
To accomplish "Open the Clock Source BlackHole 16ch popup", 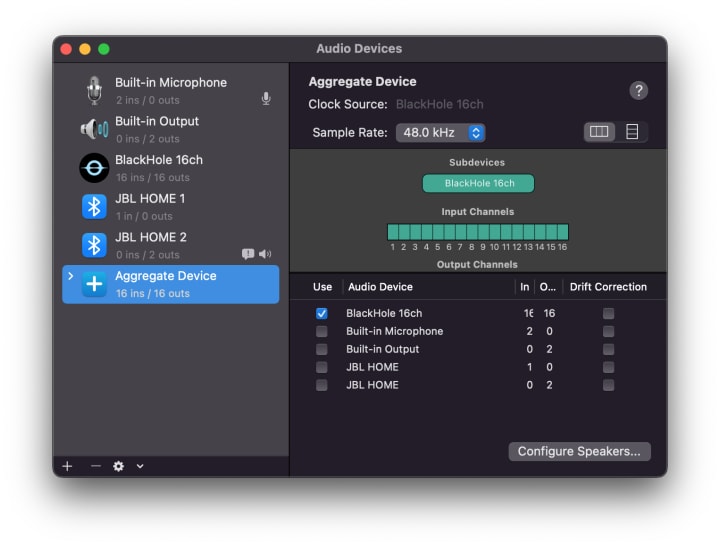I will pos(439,104).
